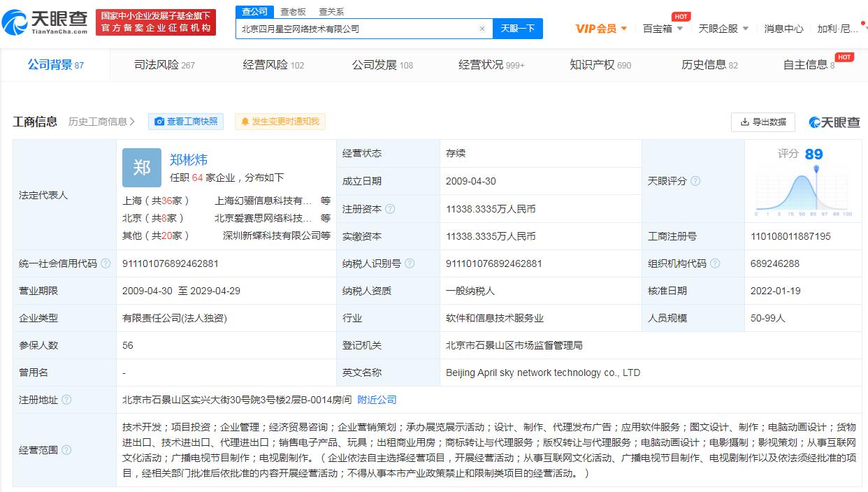Click the 郑 avatar of legal representative
This screenshot has height=492, width=868.
142,168
